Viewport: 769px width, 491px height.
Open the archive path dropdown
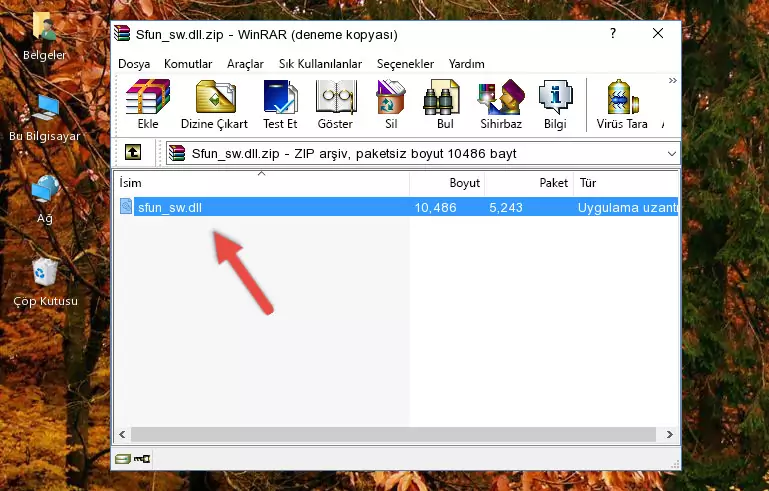click(x=671, y=154)
